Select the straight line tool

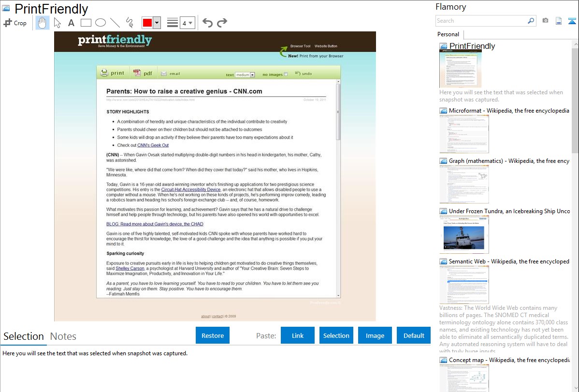115,23
